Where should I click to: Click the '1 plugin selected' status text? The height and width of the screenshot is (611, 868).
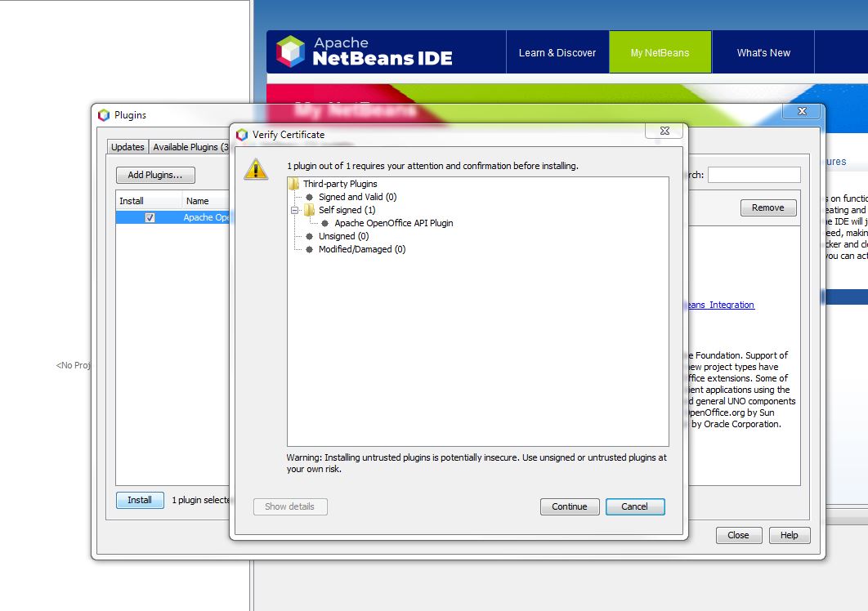tap(201, 500)
